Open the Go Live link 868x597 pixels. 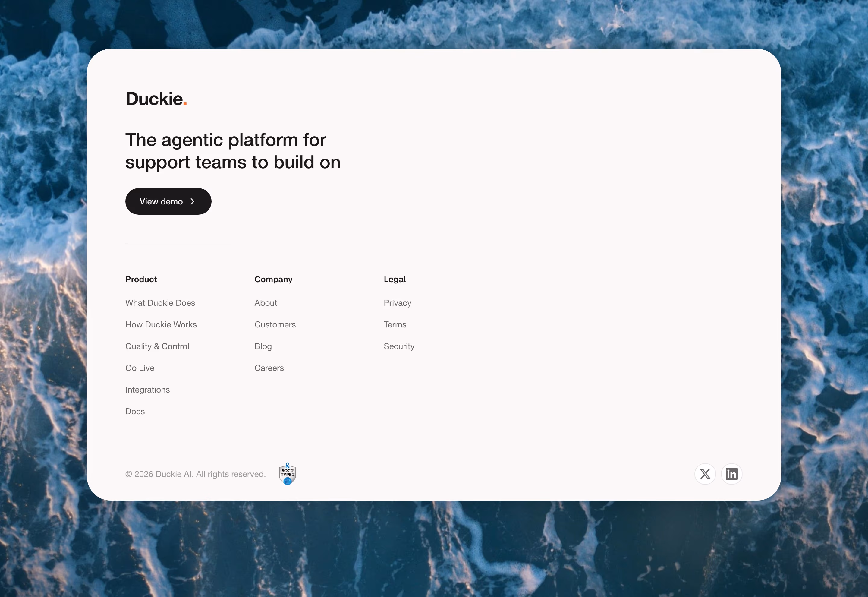coord(140,368)
